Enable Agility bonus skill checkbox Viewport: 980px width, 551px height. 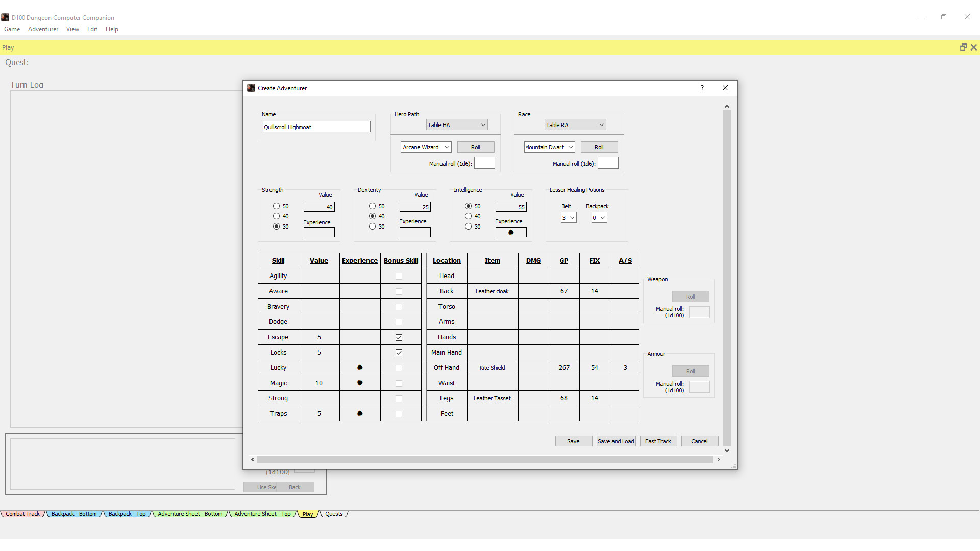click(x=399, y=276)
